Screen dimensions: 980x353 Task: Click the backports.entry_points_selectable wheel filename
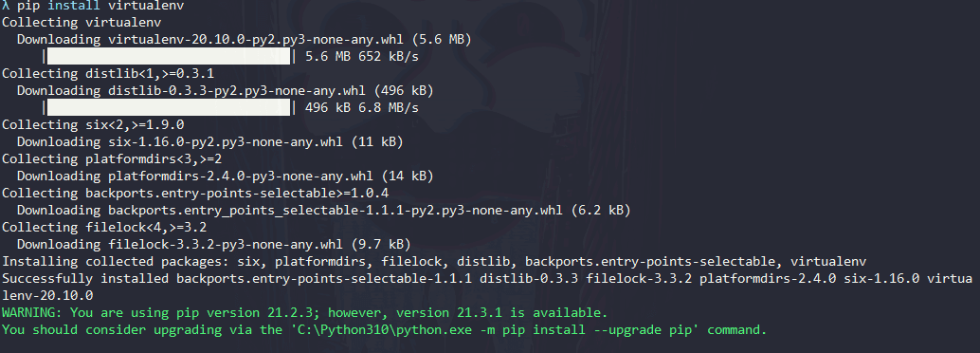336,211
